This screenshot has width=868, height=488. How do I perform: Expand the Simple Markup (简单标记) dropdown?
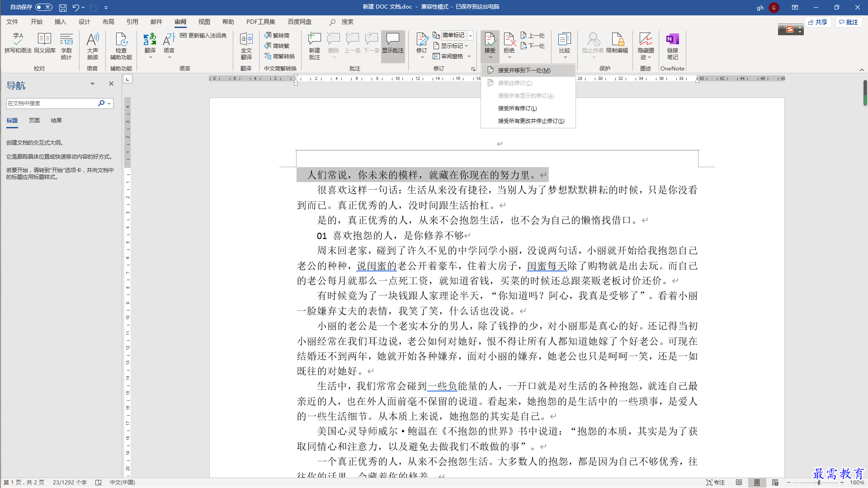point(470,35)
